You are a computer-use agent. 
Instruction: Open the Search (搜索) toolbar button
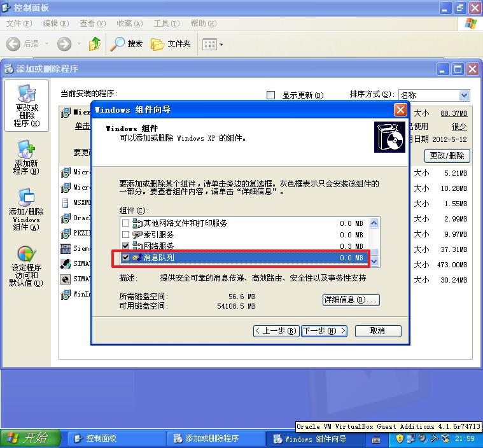(127, 44)
